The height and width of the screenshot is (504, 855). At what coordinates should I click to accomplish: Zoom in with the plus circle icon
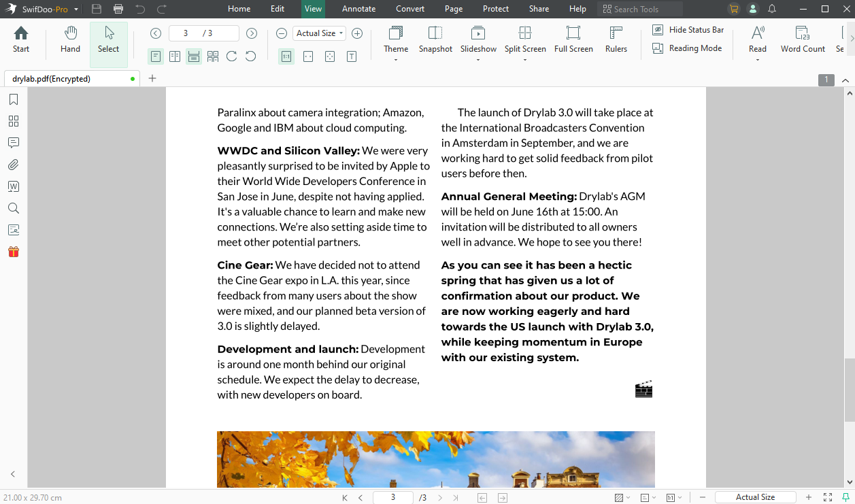click(357, 33)
